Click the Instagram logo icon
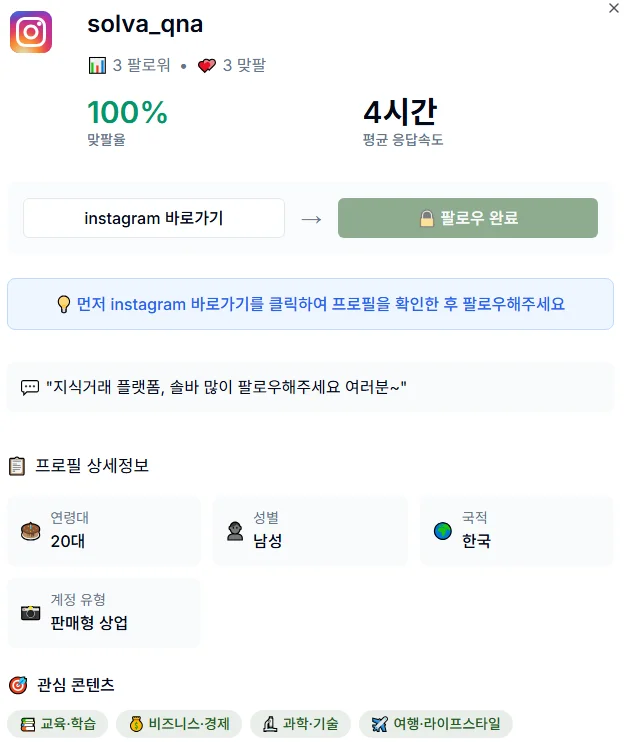 [x=31, y=32]
